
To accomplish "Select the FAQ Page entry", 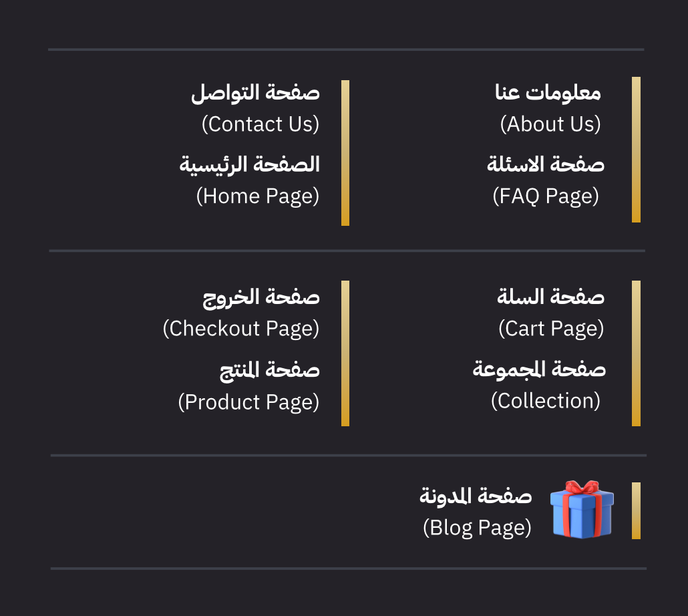I will [x=546, y=196].
